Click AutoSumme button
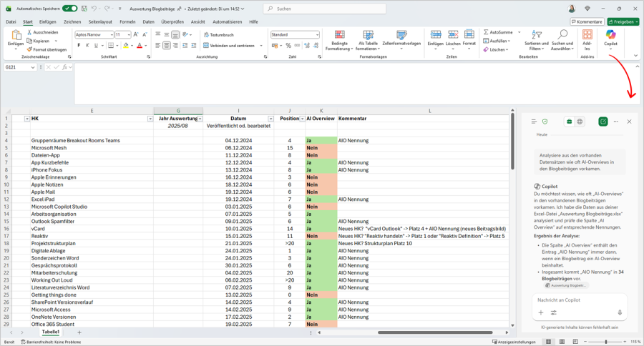Screen dimensions: 644x346 click(x=498, y=32)
